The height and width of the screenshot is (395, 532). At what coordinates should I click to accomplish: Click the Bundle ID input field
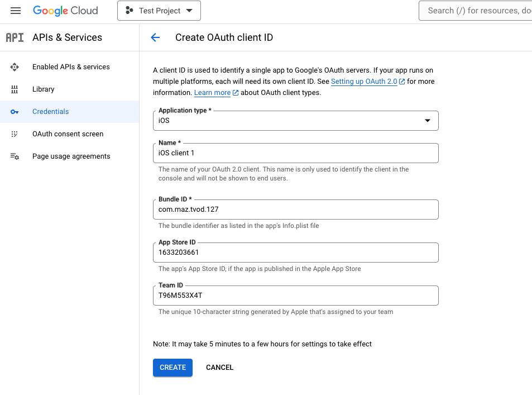coord(295,210)
